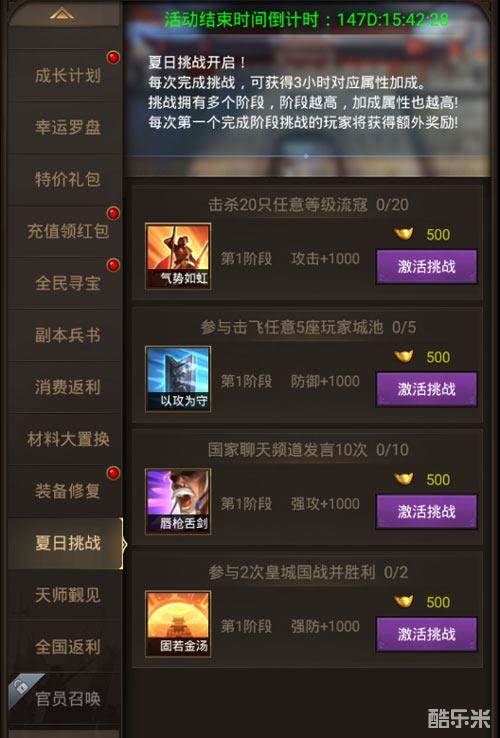
Task: Open the 幸运罗盘 tab
Action: [x=67, y=127]
